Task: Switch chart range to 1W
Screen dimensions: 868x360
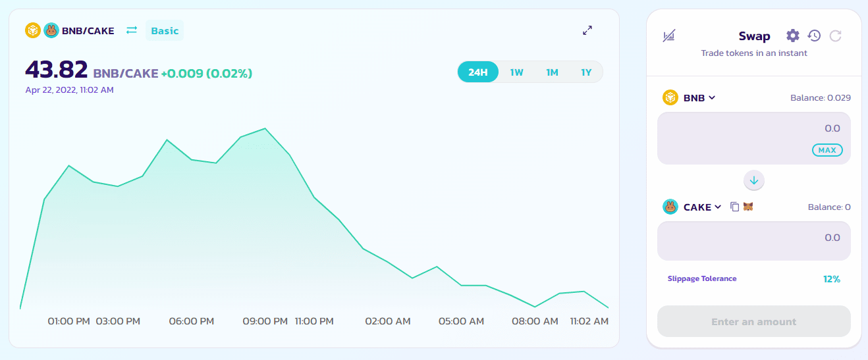Action: coord(516,72)
